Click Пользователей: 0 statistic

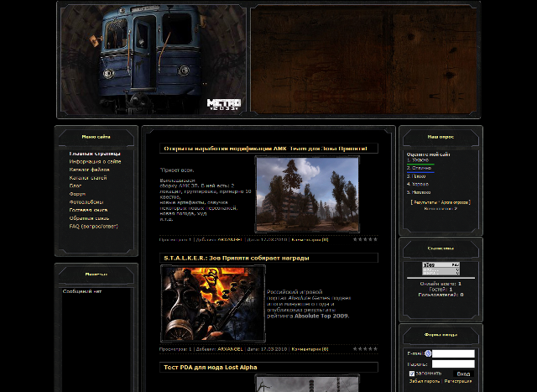[441, 295]
